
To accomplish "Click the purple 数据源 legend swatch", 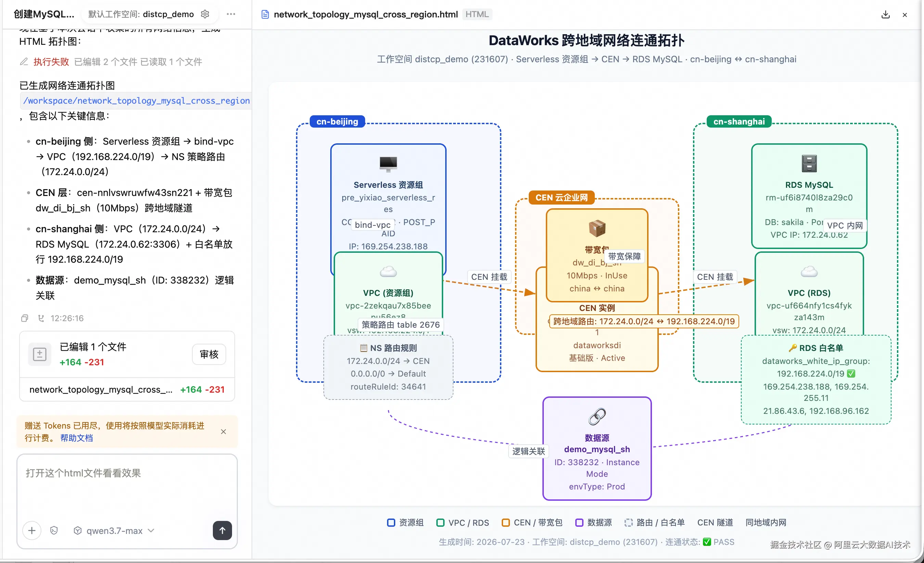I will (x=579, y=523).
